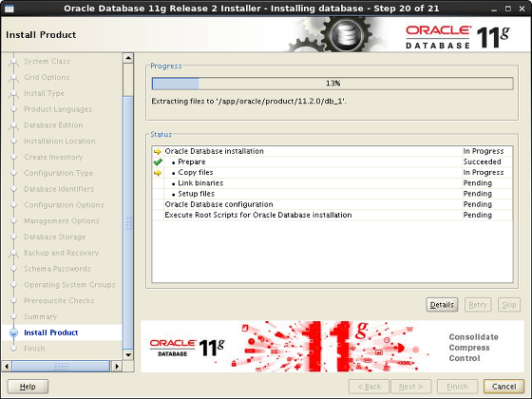Screen dimensions: 532x399
Task: Click 'Execute Root Scripts for Oracle Database installation' row
Action: point(332,215)
